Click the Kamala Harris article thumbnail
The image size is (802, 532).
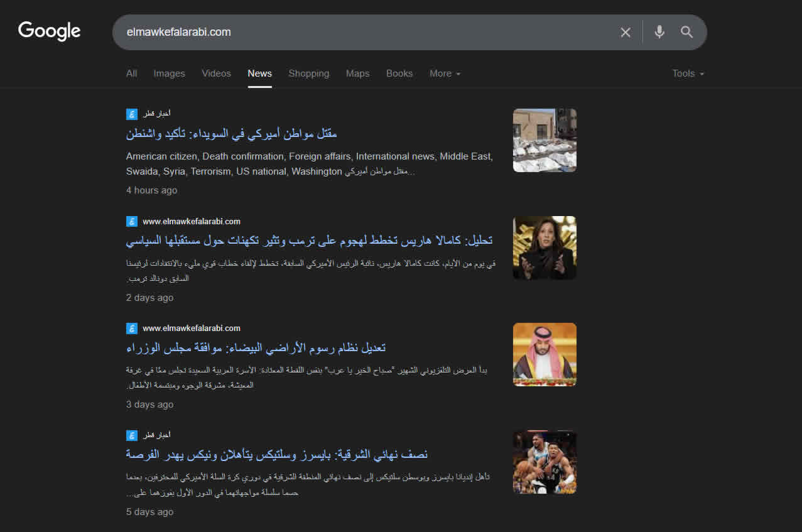click(544, 247)
